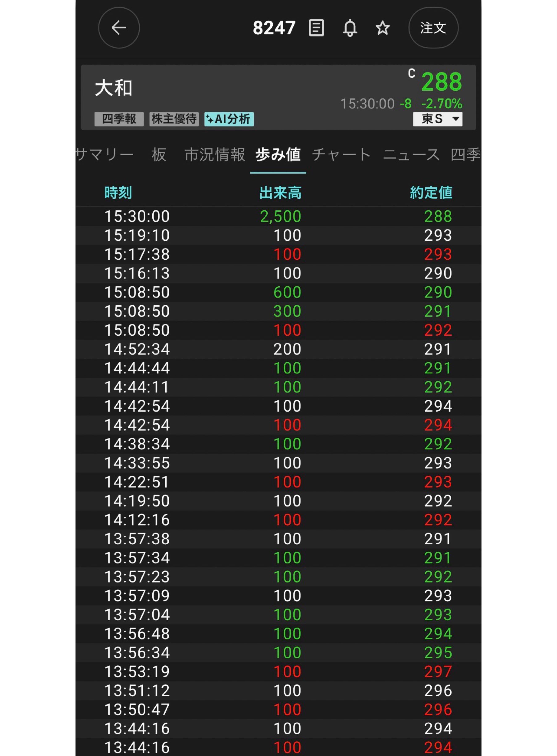The height and width of the screenshot is (756, 557).
Task: Open the ニュース tab
Action: (x=411, y=155)
